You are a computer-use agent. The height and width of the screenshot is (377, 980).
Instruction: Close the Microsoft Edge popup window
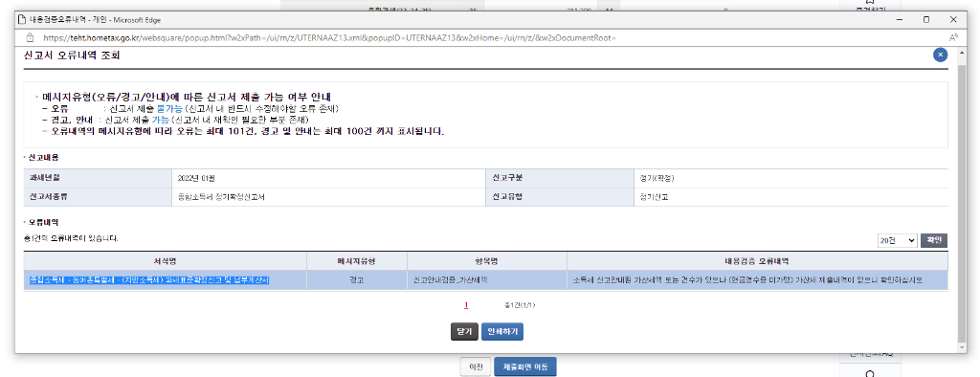953,19
